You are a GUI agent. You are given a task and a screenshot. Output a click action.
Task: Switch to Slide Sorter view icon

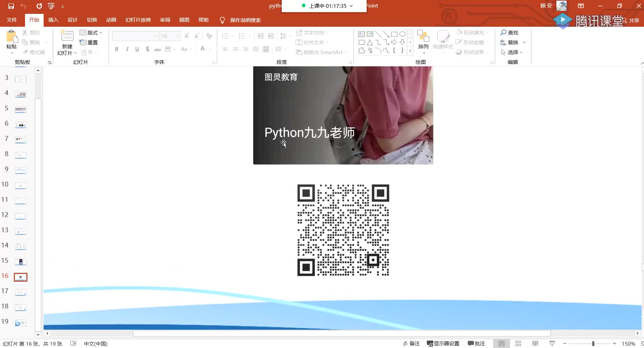pos(518,344)
